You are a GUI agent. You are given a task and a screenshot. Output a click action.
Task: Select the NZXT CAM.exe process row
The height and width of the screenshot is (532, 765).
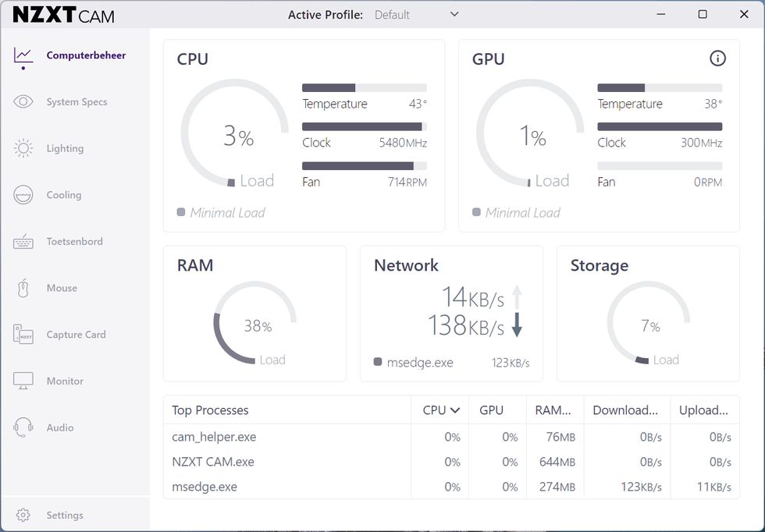click(x=451, y=462)
